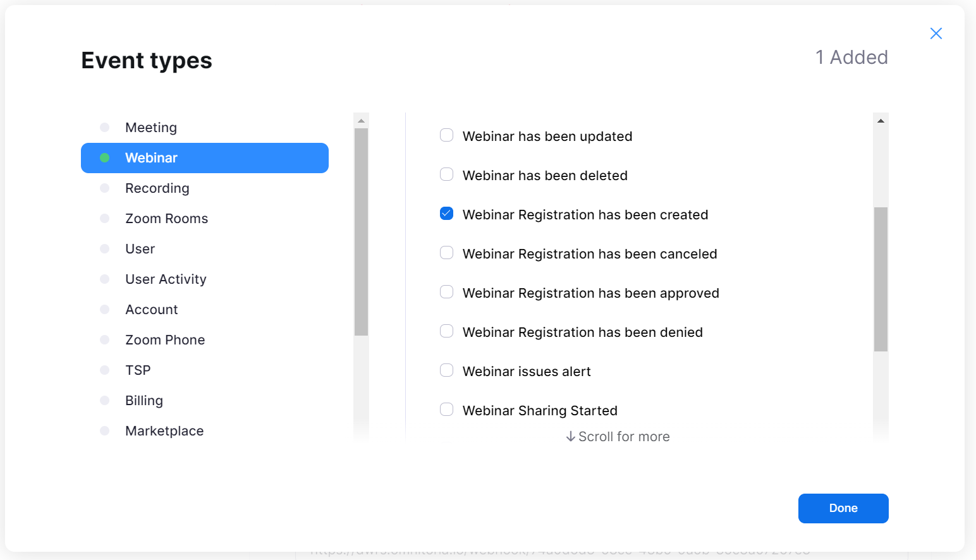Choose the Zoom Phone category

[x=165, y=340]
